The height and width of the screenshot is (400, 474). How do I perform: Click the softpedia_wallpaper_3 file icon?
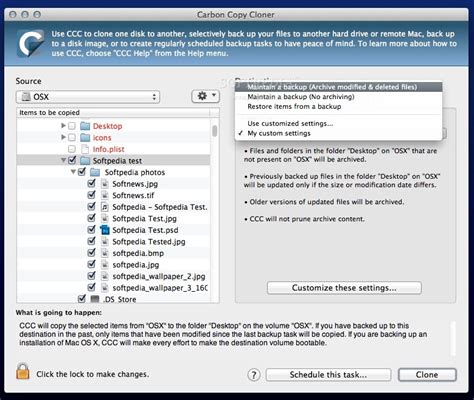pos(105,288)
